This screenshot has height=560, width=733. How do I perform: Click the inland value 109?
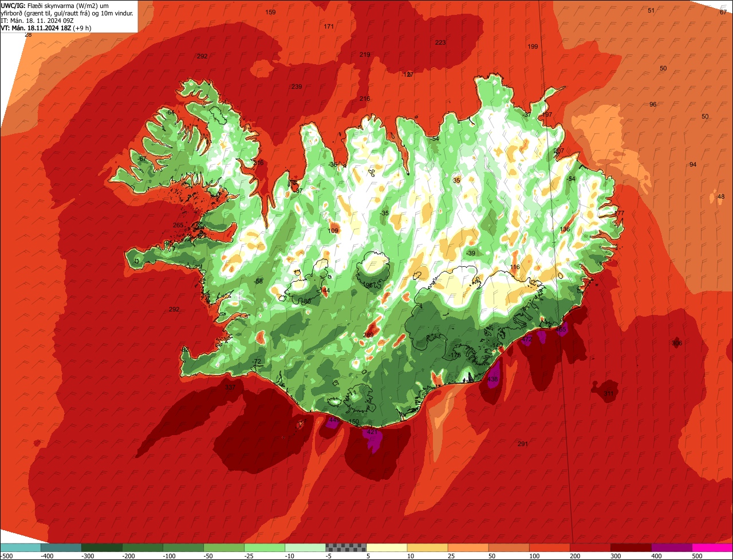click(x=333, y=231)
